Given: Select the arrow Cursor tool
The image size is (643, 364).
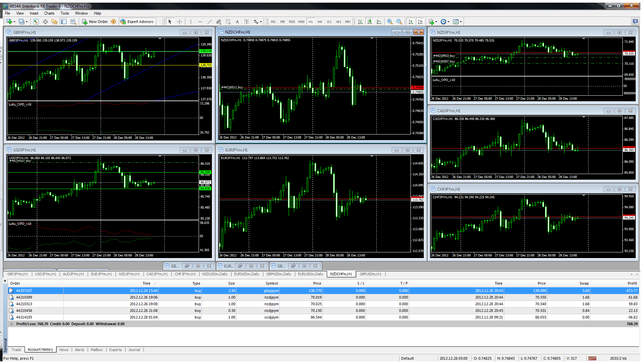Looking at the screenshot, I should [170, 22].
